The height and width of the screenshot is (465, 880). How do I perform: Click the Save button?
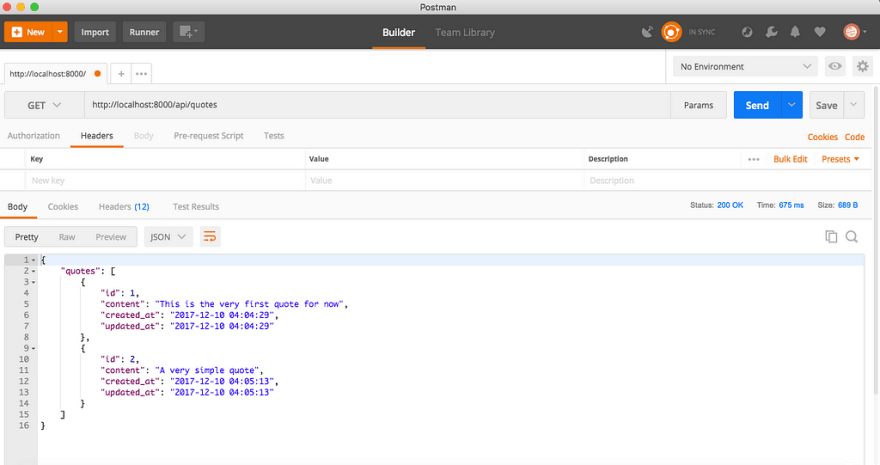[x=826, y=105]
